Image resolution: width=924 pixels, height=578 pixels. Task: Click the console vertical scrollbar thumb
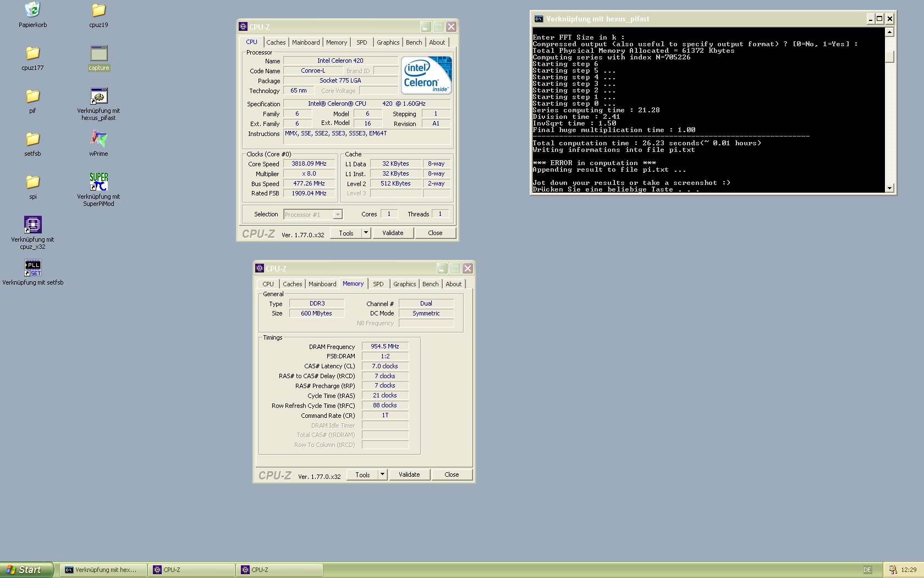tap(889, 57)
